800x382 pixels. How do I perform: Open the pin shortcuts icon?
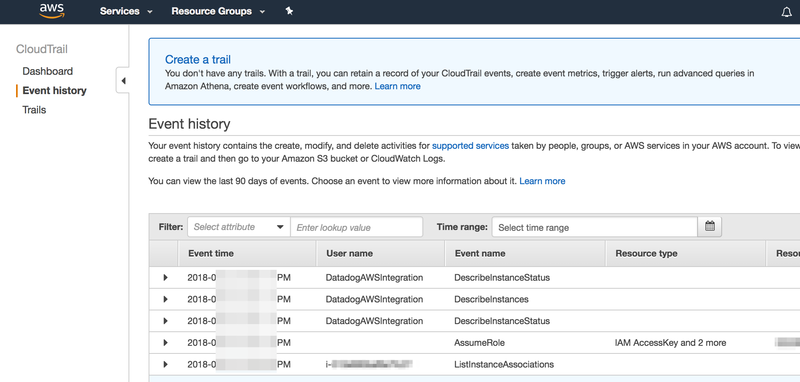click(289, 11)
